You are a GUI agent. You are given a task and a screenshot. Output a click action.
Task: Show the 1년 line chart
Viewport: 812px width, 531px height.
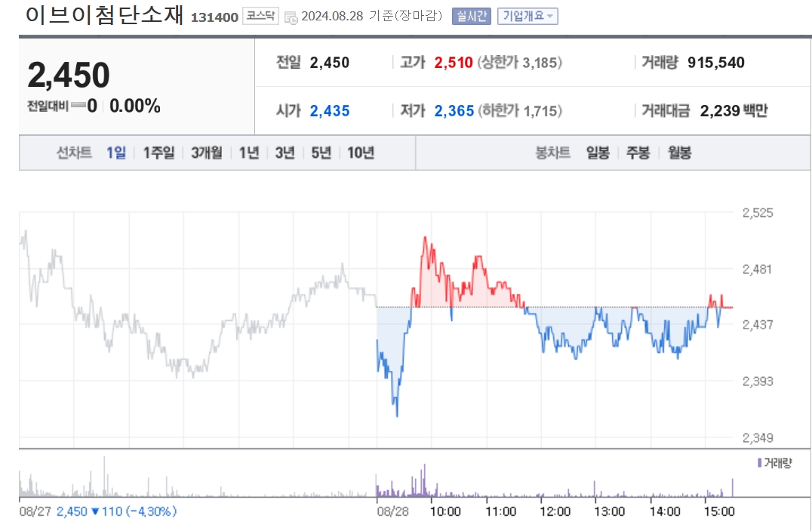(x=248, y=153)
